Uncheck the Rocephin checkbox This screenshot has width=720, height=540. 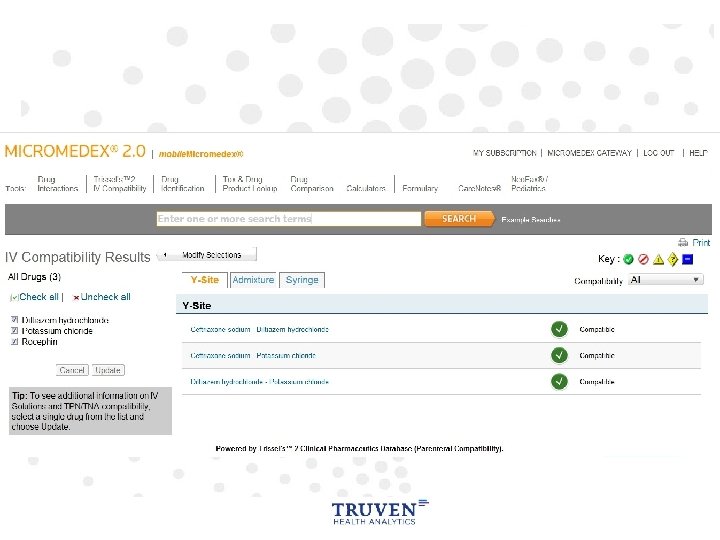coord(15,342)
